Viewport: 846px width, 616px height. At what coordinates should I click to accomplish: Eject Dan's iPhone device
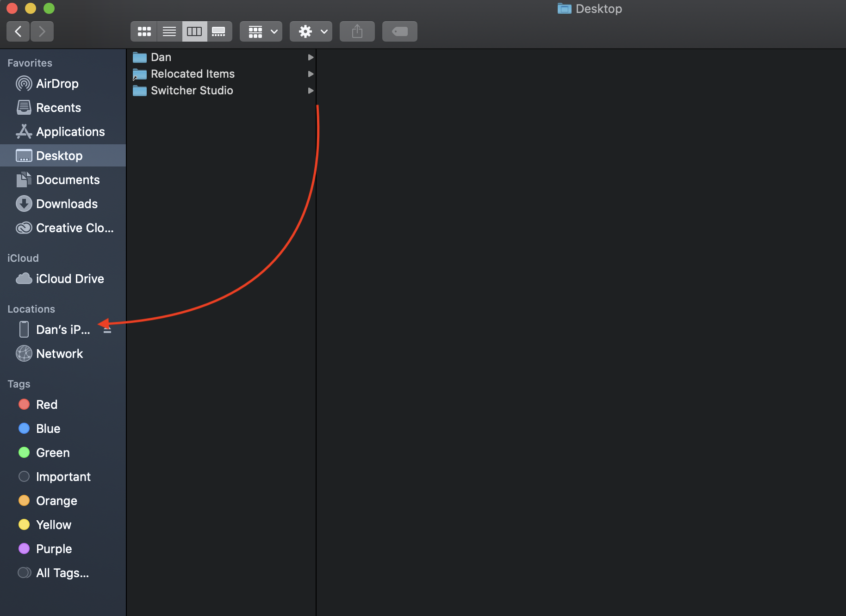pos(107,330)
